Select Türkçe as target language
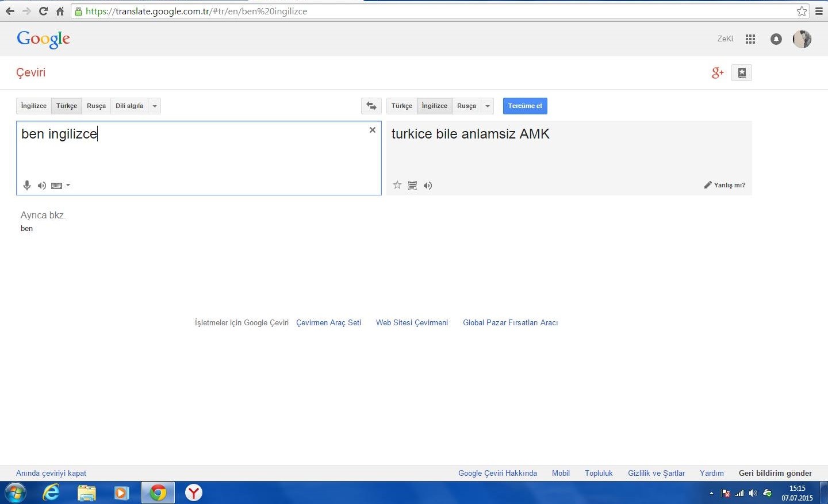This screenshot has width=828, height=504. [x=402, y=106]
